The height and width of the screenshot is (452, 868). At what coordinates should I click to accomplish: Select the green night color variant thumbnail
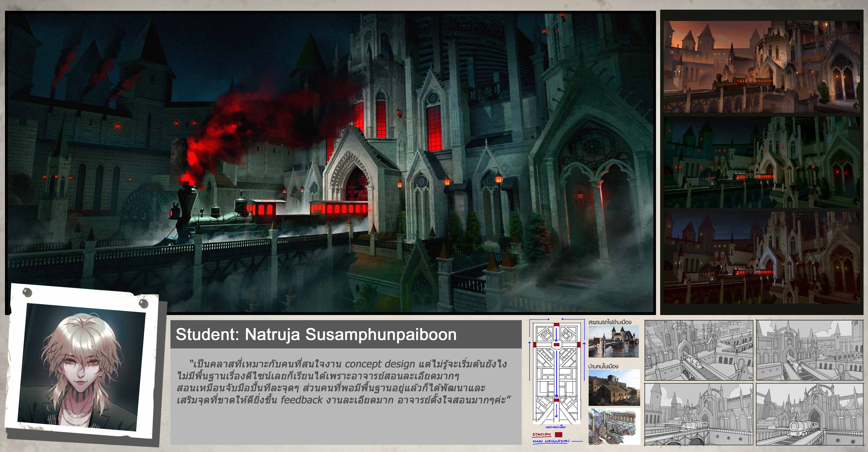761,162
